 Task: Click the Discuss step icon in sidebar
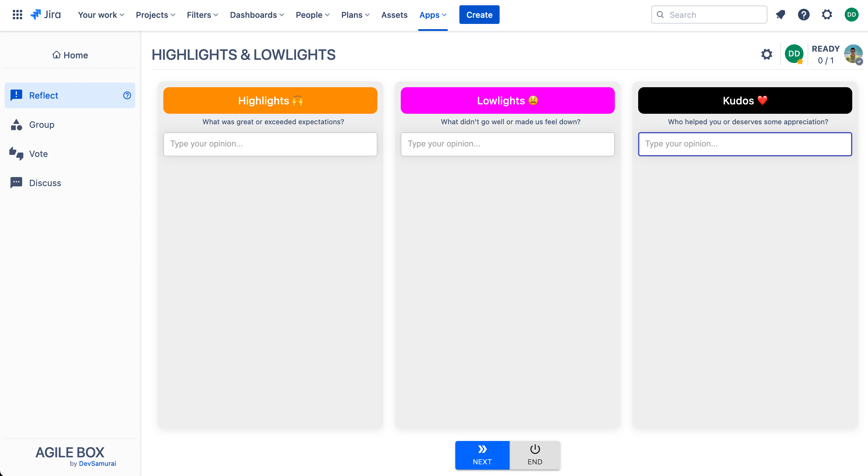tap(16, 182)
